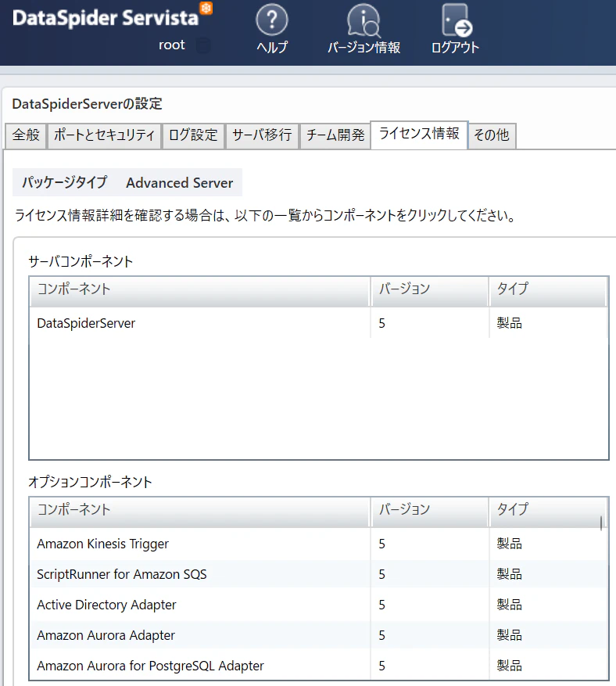Click 製品 type of DataSpiderServer
Screen dimensions: 616x686
point(510,323)
